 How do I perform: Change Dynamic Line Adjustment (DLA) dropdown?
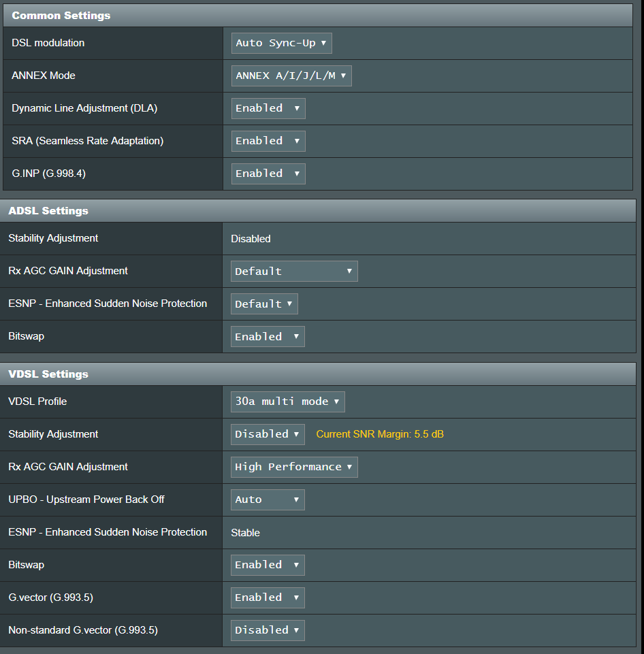pos(268,108)
